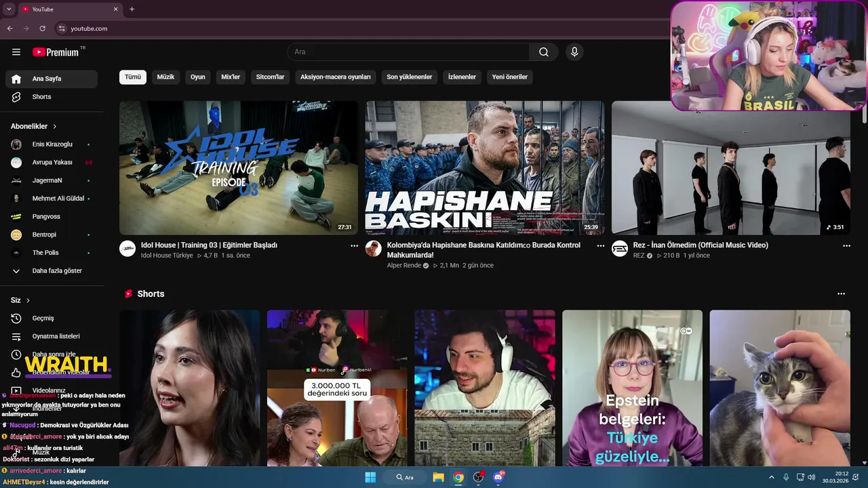
Task: Open tab search dropdown in Chrome
Action: click(9, 9)
